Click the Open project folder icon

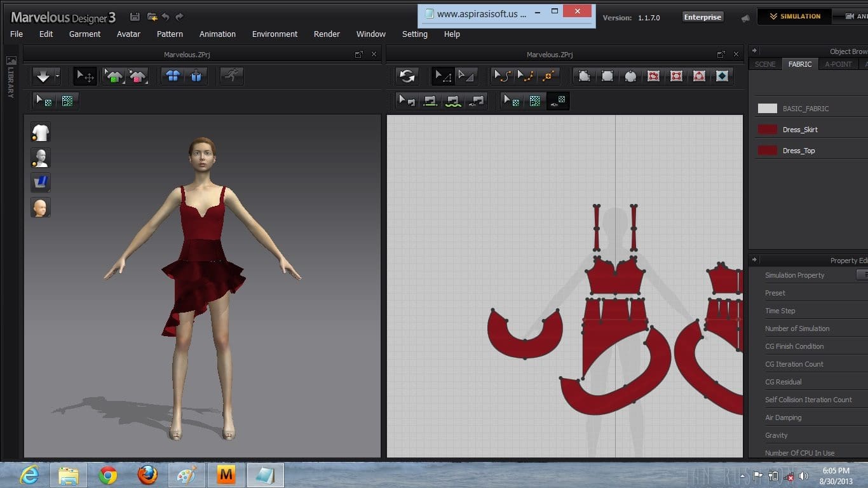click(152, 17)
